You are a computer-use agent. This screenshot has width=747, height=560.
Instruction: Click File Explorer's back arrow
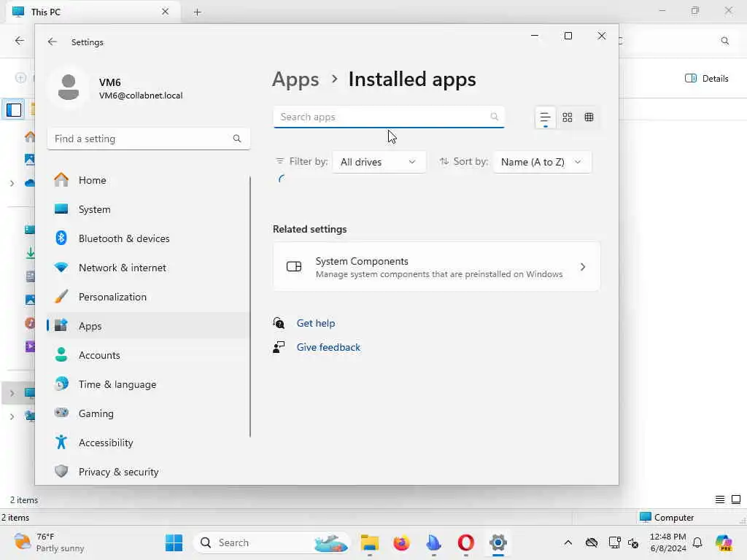(x=20, y=41)
